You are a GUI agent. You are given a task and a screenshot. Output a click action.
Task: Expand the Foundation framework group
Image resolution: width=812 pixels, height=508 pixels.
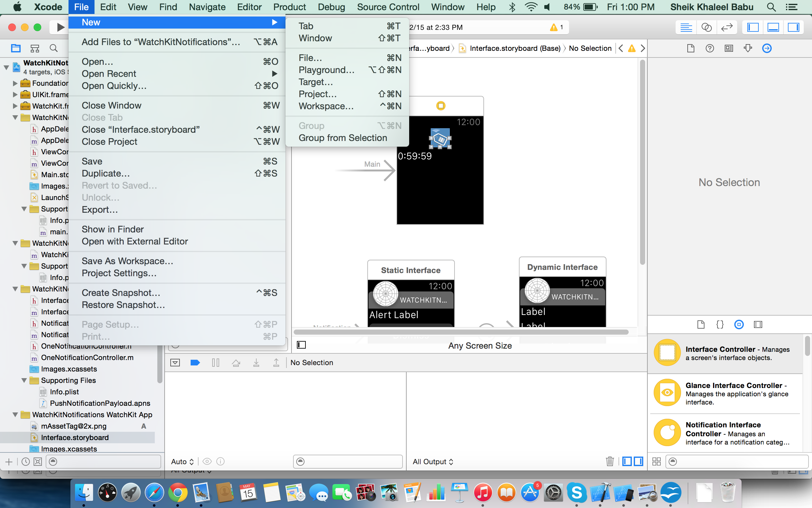click(15, 83)
